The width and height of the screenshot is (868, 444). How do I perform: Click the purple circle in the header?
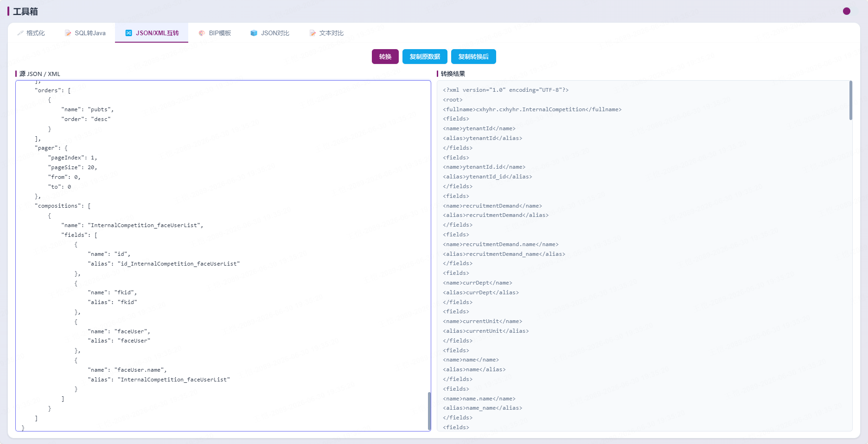[847, 11]
